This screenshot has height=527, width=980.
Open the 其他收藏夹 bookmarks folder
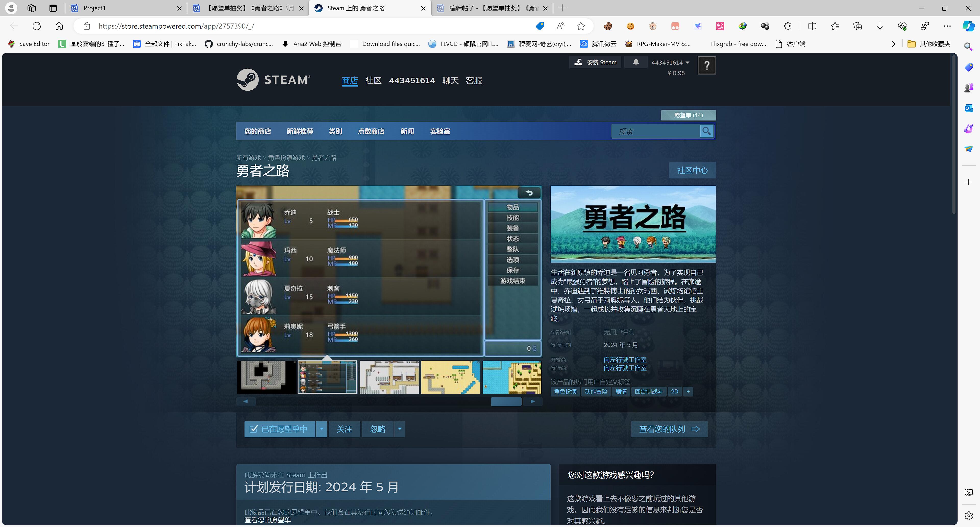[929, 44]
